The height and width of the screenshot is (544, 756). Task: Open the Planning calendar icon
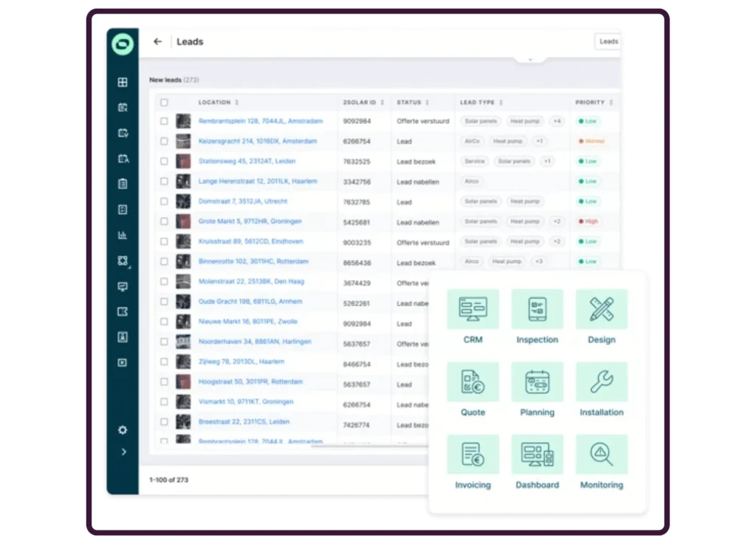coord(537,382)
